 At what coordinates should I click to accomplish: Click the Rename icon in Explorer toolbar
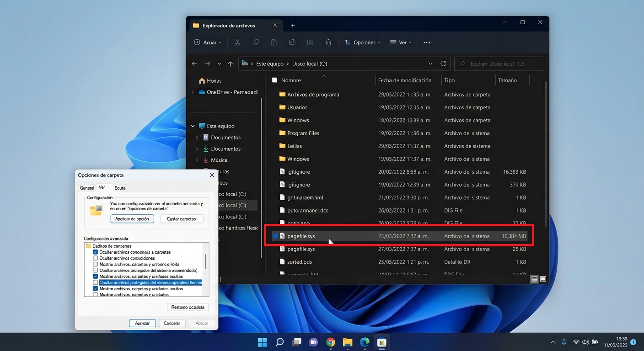(x=292, y=43)
